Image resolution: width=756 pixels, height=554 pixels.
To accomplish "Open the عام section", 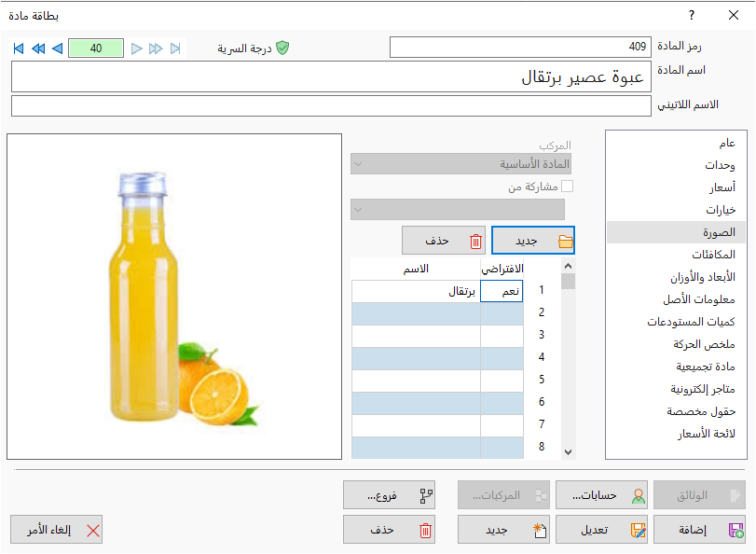I will (677, 143).
